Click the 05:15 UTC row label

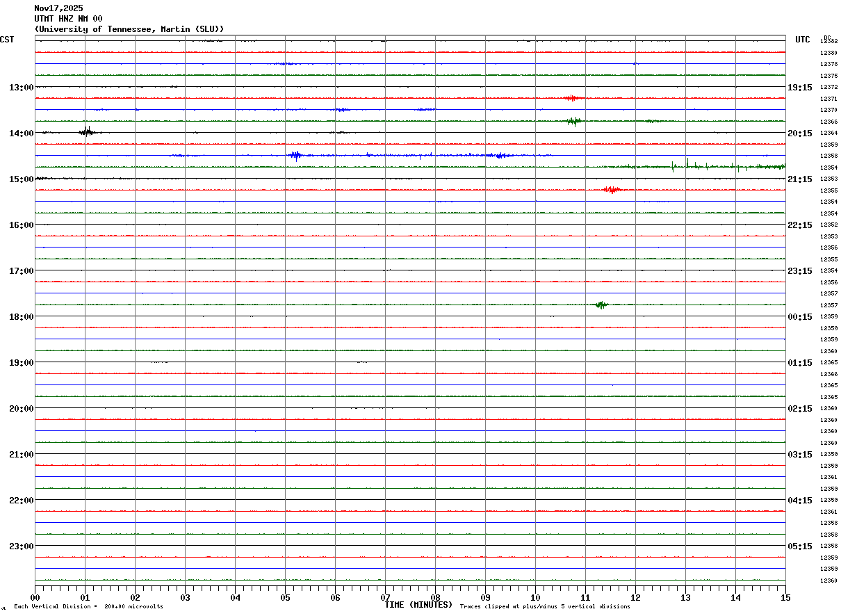pyautogui.click(x=799, y=546)
